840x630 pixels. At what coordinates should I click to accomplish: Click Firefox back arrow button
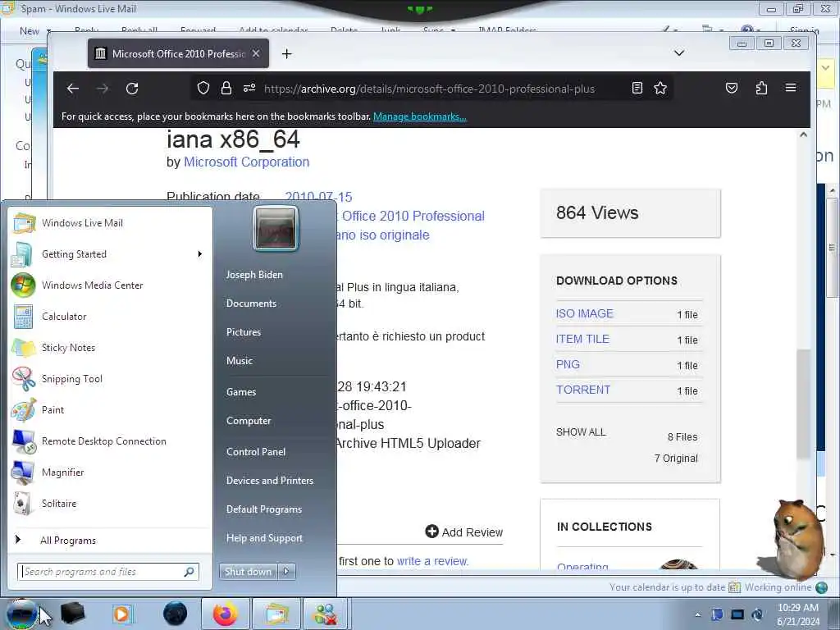[73, 89]
